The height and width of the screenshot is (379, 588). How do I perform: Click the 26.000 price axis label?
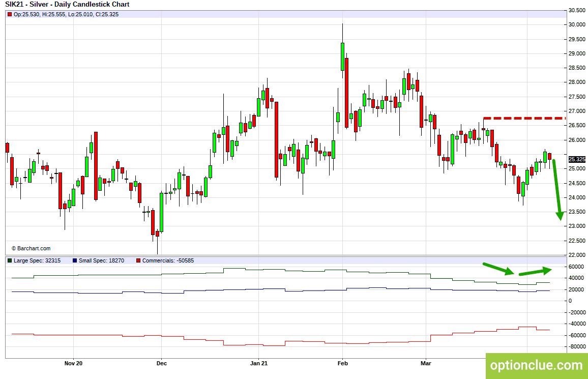[x=577, y=140]
